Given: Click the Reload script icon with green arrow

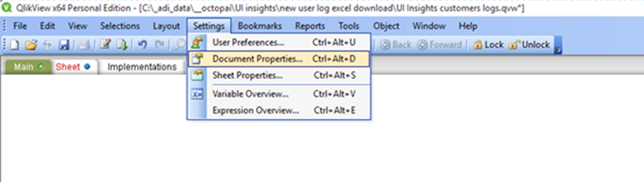Looking at the screenshot, I should click(122, 45).
